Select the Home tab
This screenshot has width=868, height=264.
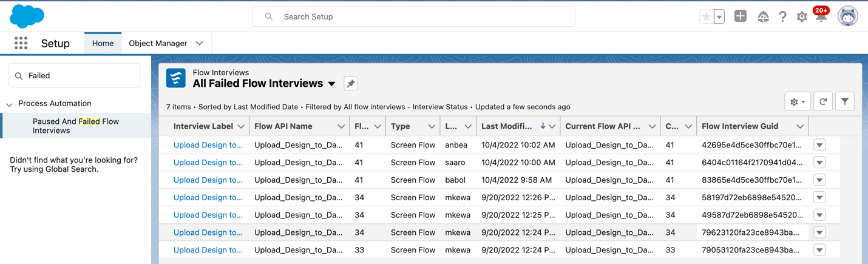click(x=103, y=43)
